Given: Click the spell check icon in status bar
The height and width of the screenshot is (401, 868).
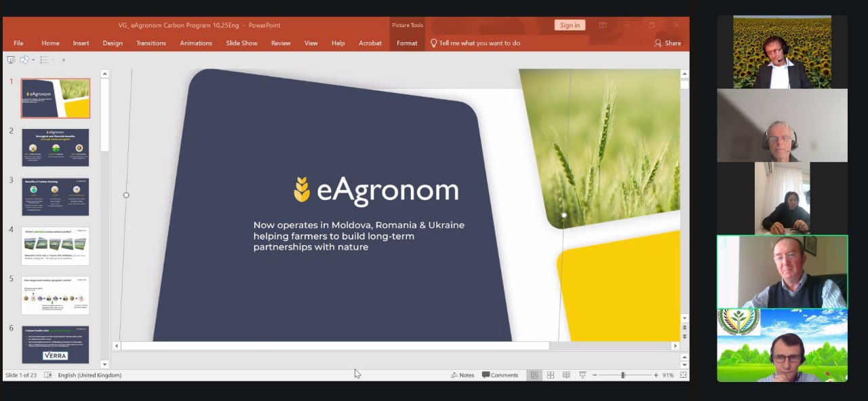Looking at the screenshot, I should [47, 375].
